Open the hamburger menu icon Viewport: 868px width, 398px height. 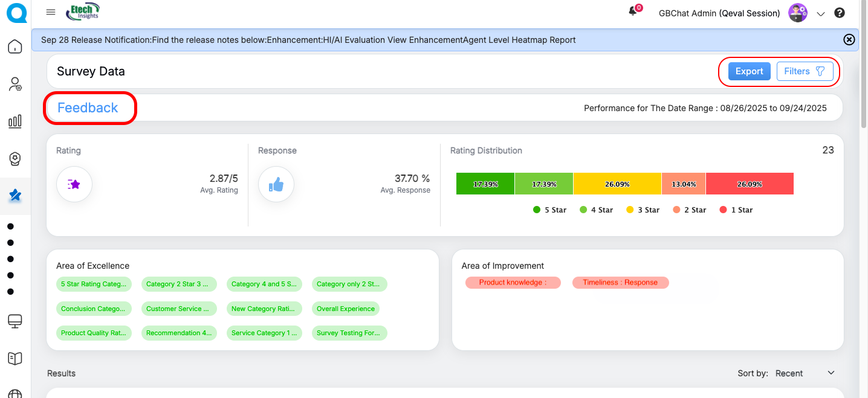(x=51, y=12)
